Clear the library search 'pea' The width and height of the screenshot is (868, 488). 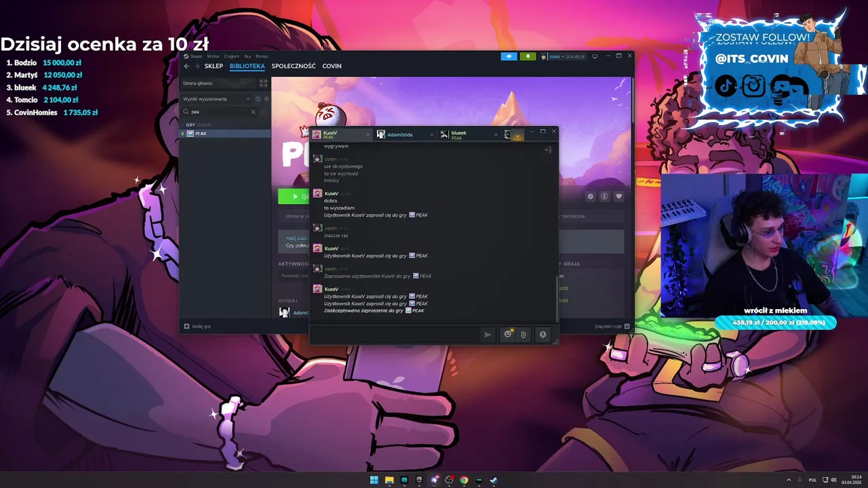click(254, 112)
